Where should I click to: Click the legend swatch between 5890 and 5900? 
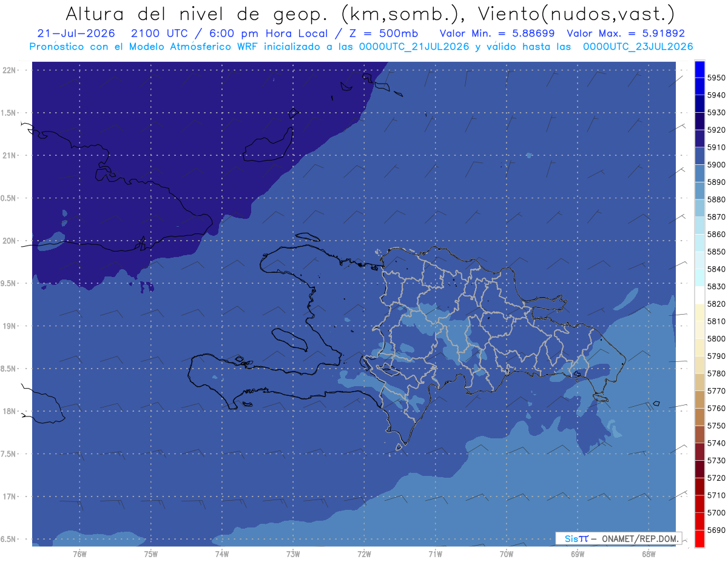pyautogui.click(x=699, y=173)
